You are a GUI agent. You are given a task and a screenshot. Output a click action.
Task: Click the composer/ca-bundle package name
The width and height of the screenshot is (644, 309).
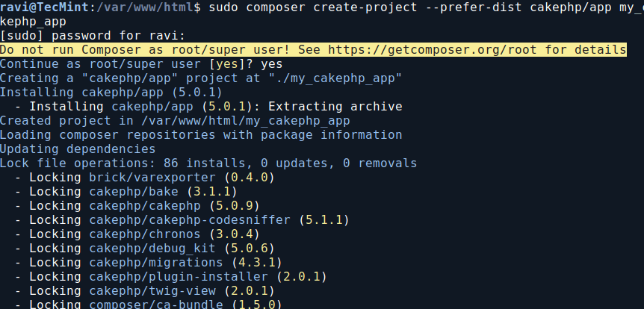click(x=156, y=305)
